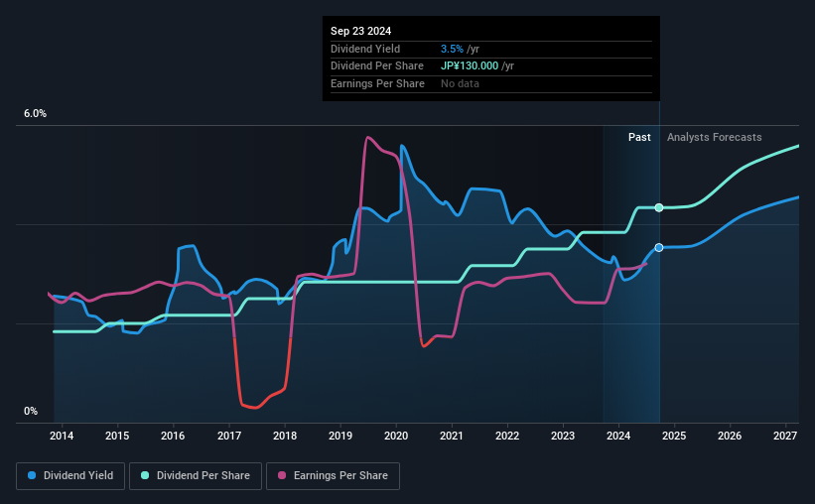Click the 0% y-axis label
The width and height of the screenshot is (815, 504).
click(31, 411)
